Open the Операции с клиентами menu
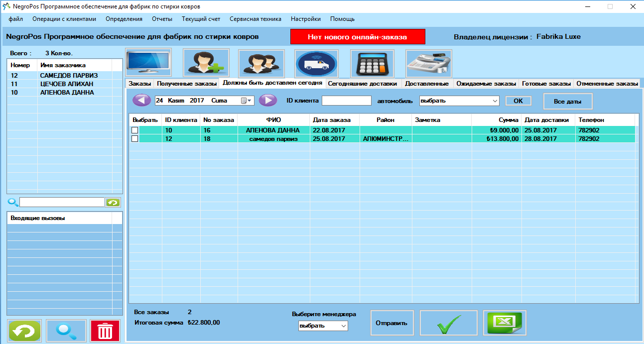The image size is (644, 344). pos(64,19)
